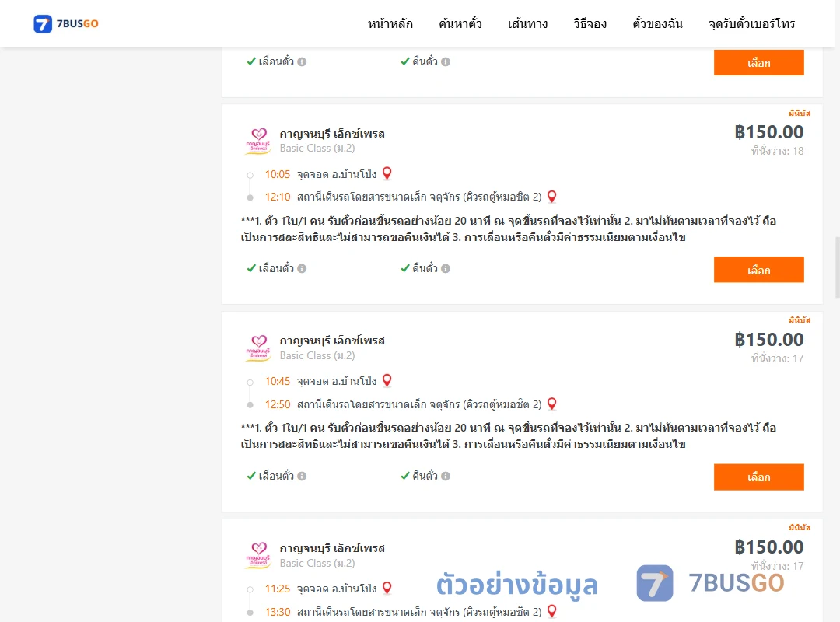Open the ตั๋วของฉัน menu item
Viewport: 840px width, 622px height.
pos(657,23)
